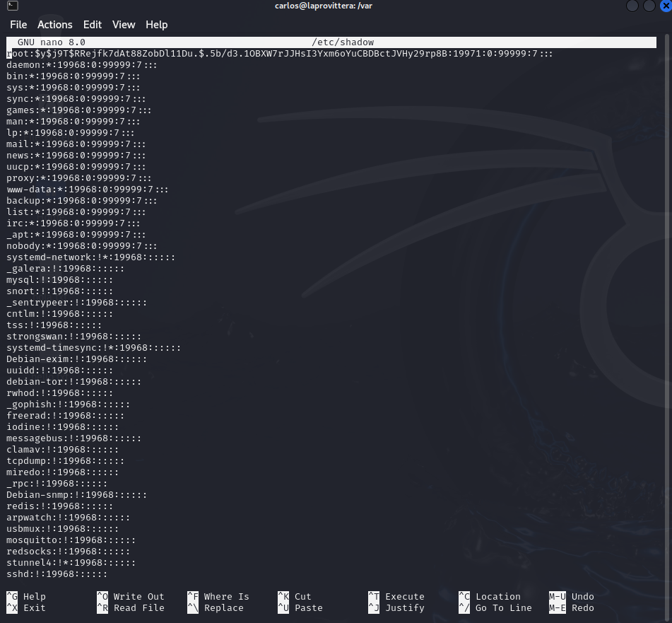The height and width of the screenshot is (623, 672).
Task: Place cursor on the www-data line
Action: point(88,190)
